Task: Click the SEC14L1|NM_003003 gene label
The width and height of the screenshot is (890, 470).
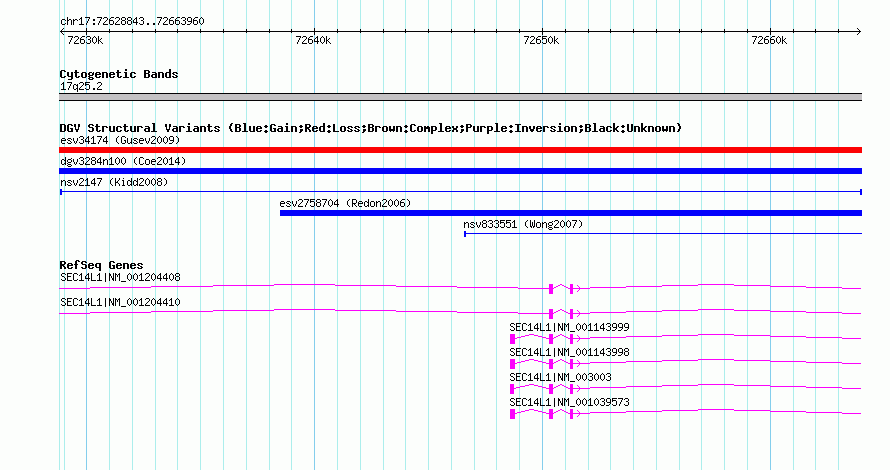Action: tap(560, 377)
